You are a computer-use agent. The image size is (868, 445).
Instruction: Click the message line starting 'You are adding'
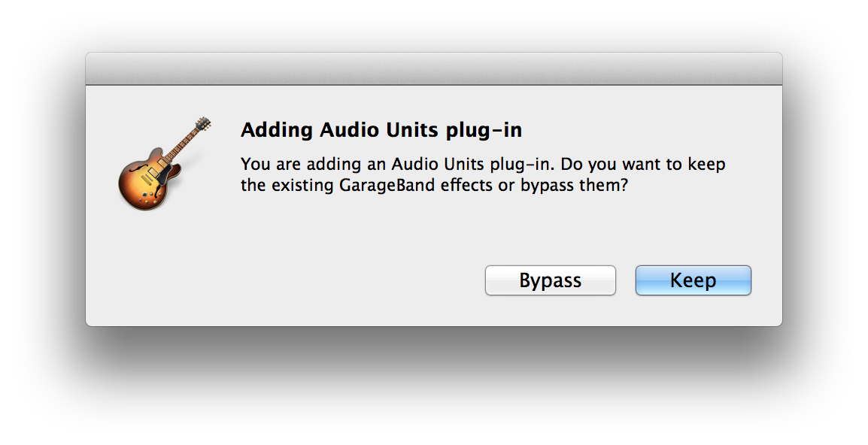483,165
